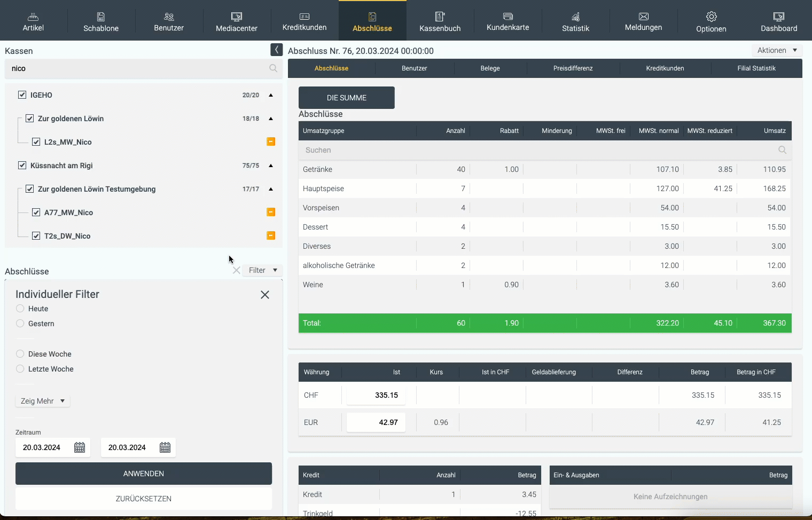Expand the Zeig Mehr dropdown
Viewport: 812px width, 520px height.
point(43,401)
